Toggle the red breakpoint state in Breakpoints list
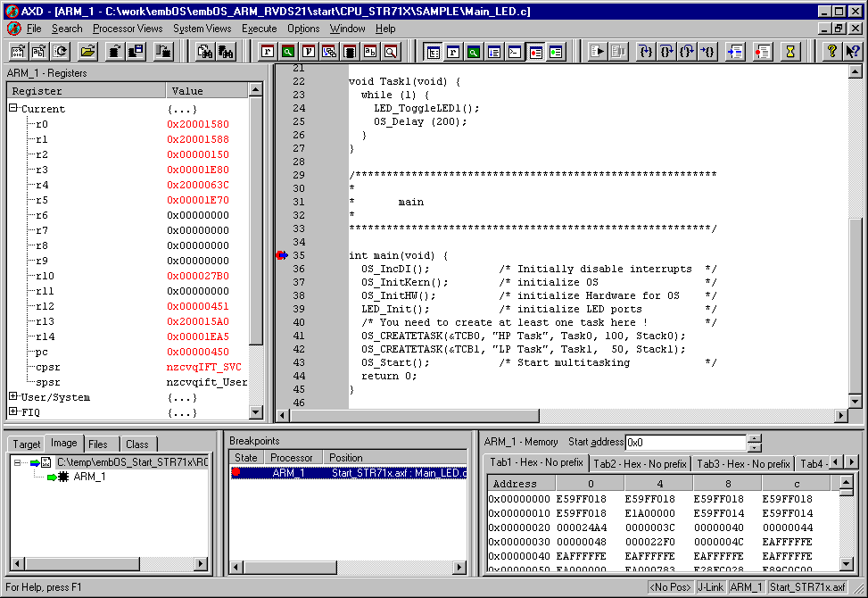 236,473
